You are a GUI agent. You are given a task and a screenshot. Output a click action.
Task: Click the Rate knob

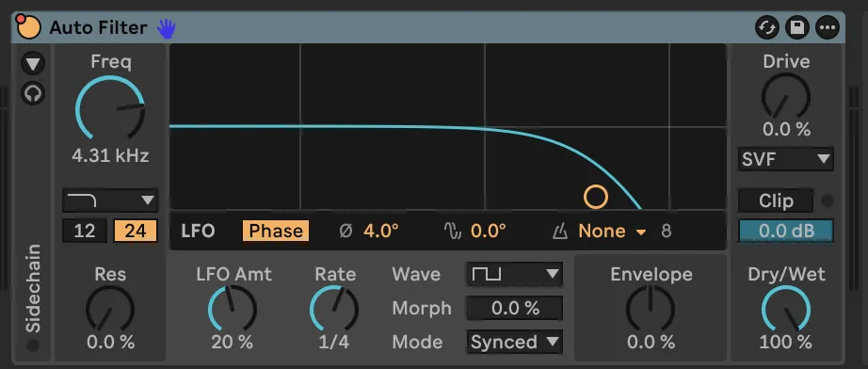[334, 310]
